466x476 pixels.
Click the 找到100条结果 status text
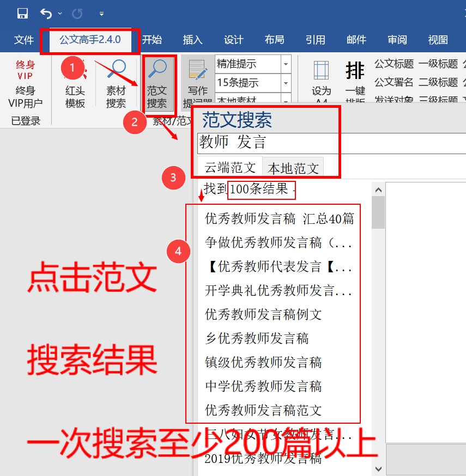(x=246, y=190)
